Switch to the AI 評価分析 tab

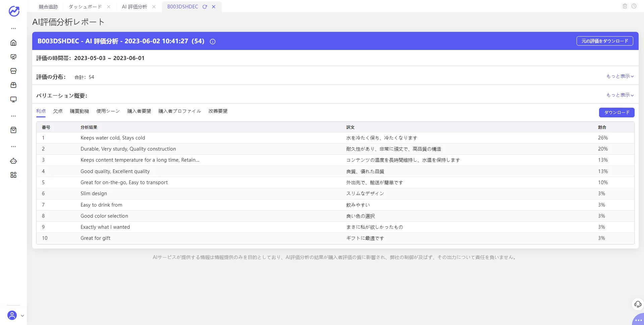click(x=135, y=7)
